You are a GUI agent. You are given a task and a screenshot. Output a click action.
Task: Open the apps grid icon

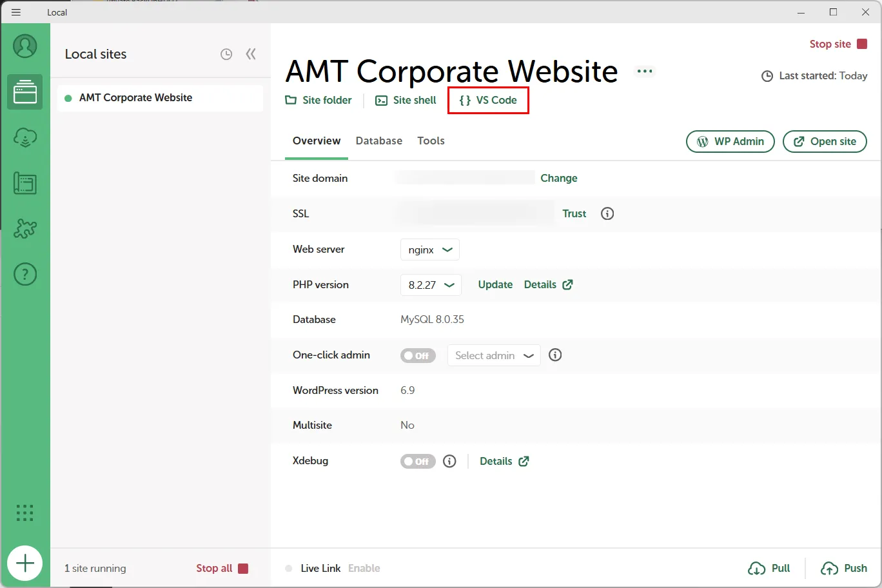[x=24, y=513]
